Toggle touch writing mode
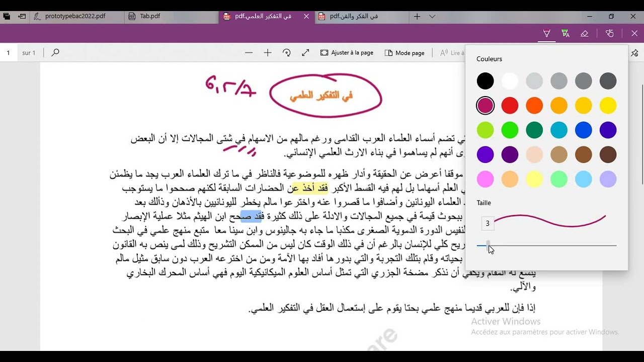 [x=610, y=34]
